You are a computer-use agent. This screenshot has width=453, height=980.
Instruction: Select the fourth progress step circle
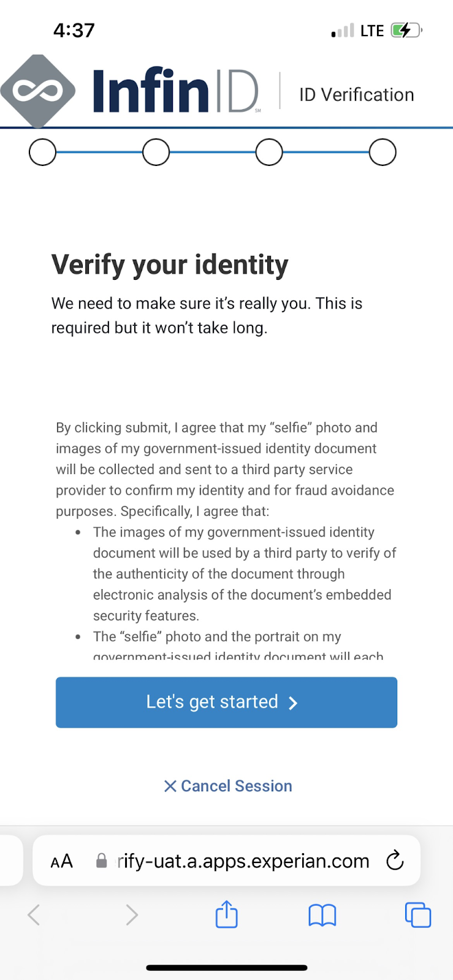point(383,153)
